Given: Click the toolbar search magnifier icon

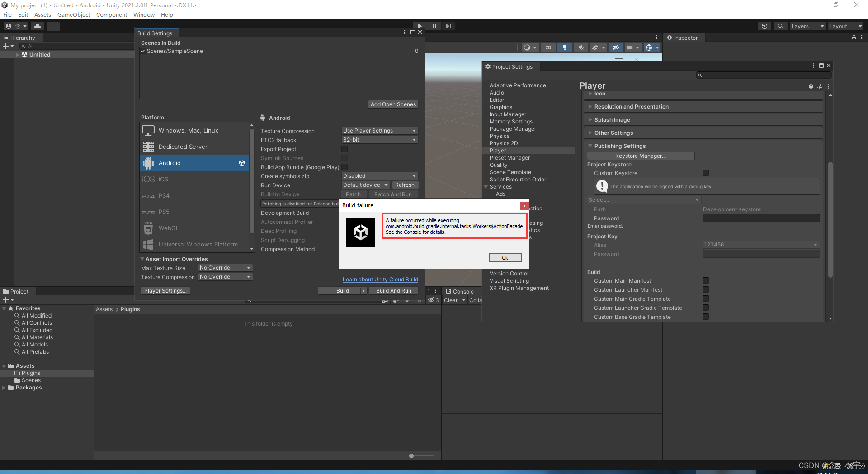Looking at the screenshot, I should click(x=780, y=26).
